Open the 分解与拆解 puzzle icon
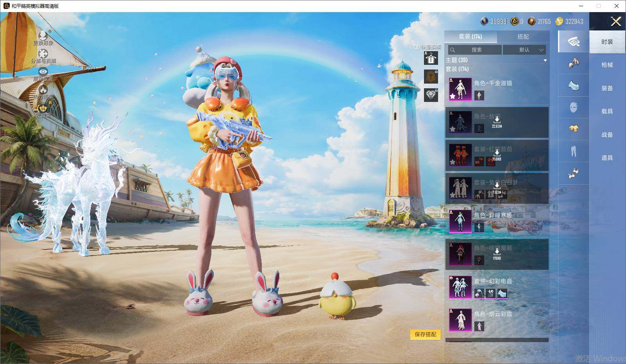 pos(43,54)
